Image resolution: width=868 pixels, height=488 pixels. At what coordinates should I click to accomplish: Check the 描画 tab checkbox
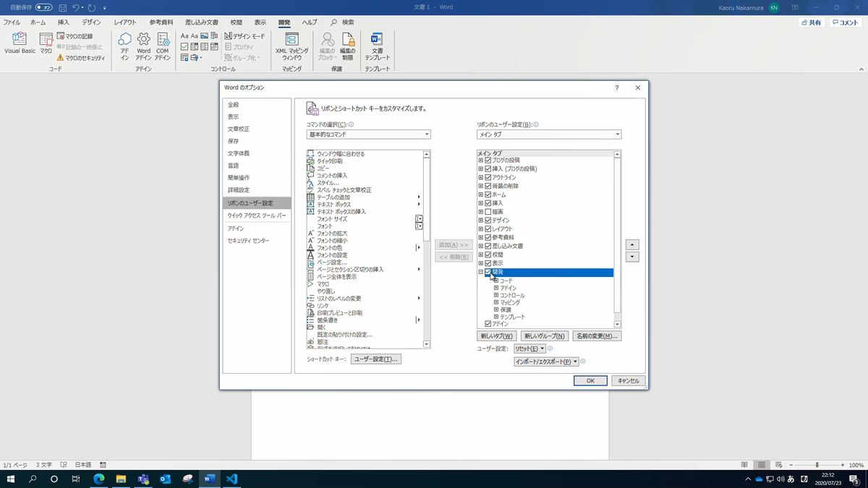[488, 212]
